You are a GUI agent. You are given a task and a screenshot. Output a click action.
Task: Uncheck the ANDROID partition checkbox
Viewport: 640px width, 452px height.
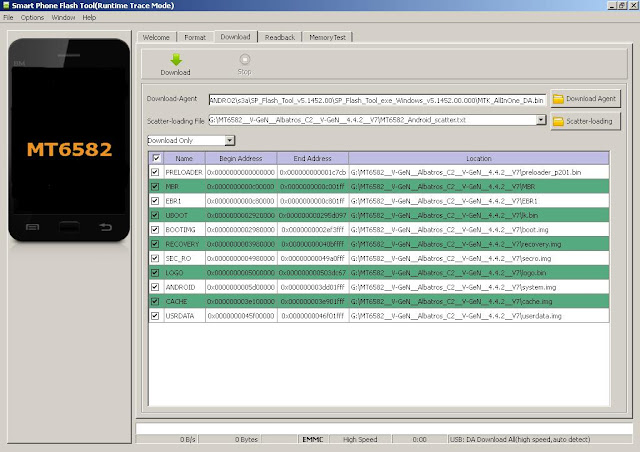point(155,287)
